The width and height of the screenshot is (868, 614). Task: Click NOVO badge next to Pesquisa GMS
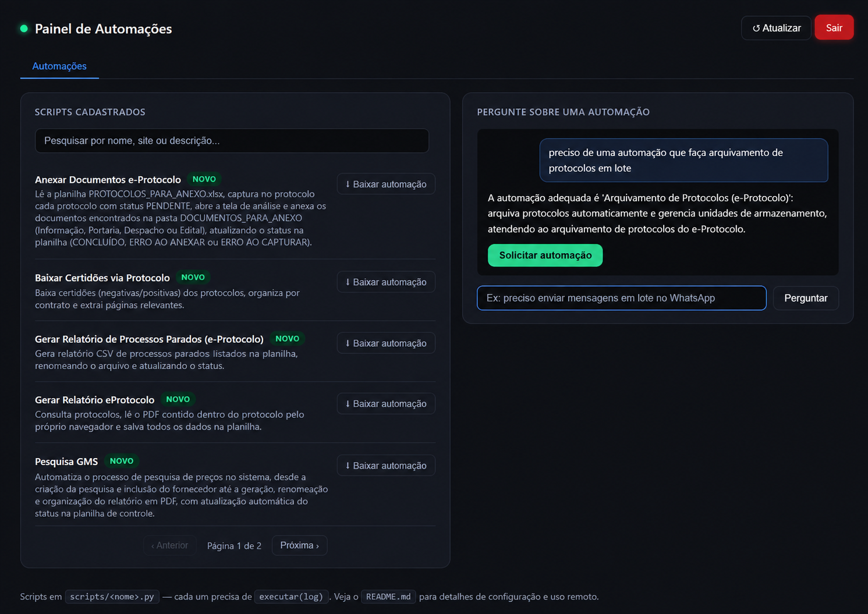coord(121,461)
